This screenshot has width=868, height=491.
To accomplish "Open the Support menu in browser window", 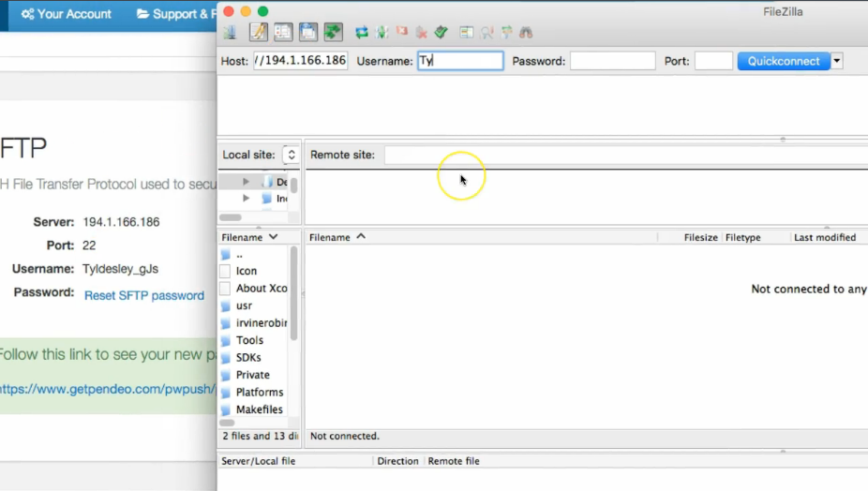I will pyautogui.click(x=176, y=14).
